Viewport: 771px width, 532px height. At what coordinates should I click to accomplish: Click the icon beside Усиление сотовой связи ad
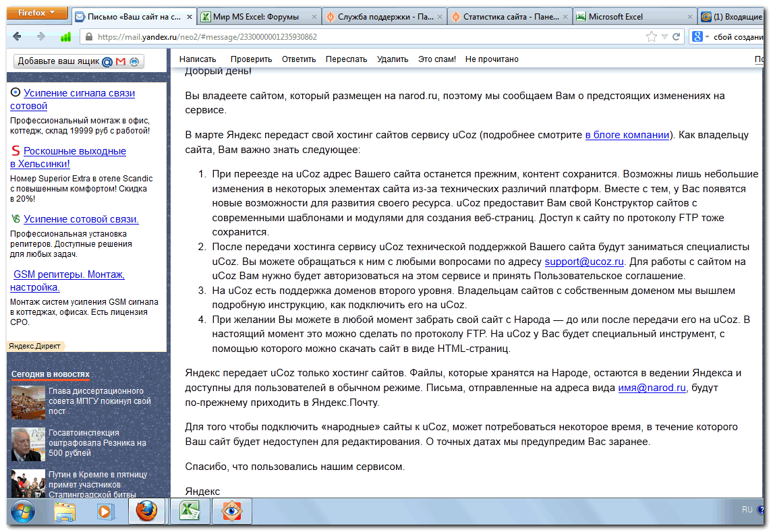(16, 218)
